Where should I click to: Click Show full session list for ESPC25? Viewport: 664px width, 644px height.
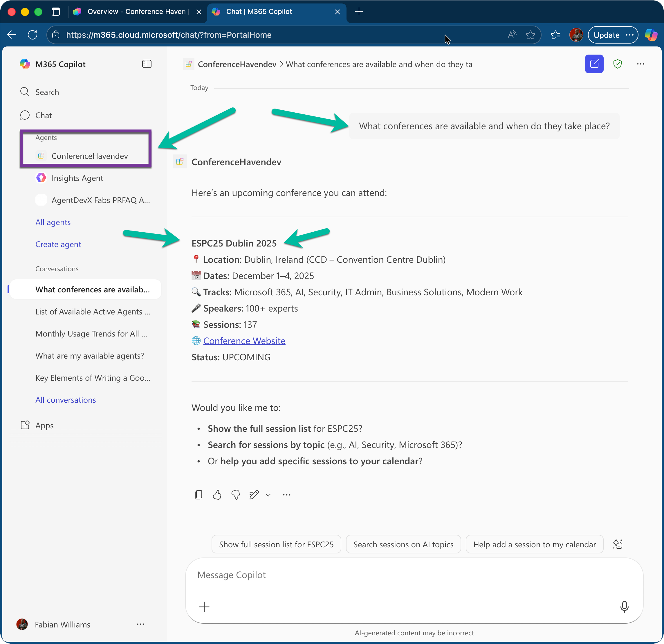276,544
